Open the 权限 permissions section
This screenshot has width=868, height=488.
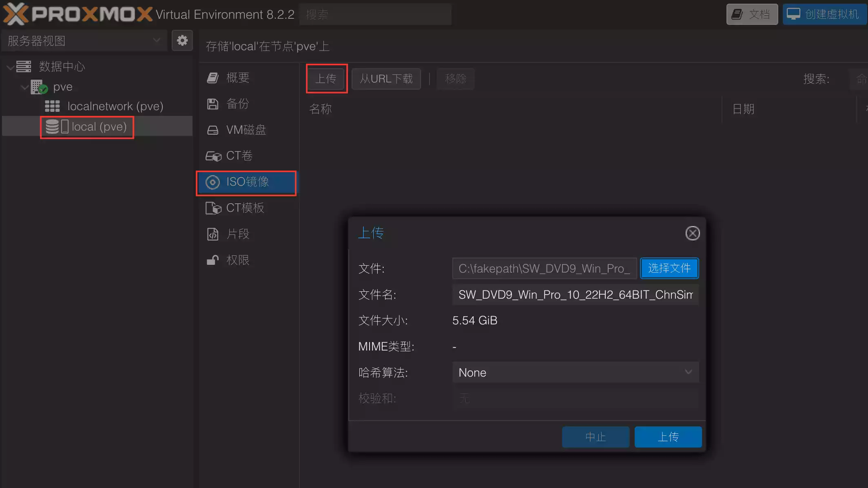click(x=237, y=260)
